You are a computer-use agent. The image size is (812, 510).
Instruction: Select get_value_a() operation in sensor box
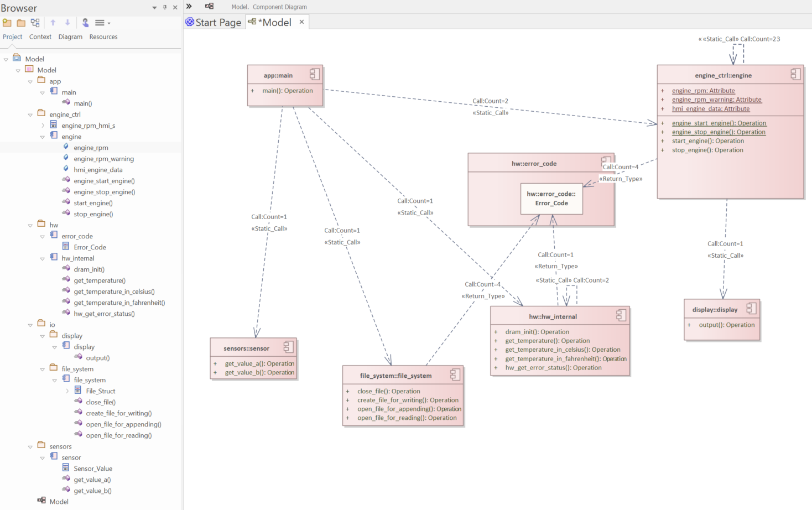pos(259,363)
